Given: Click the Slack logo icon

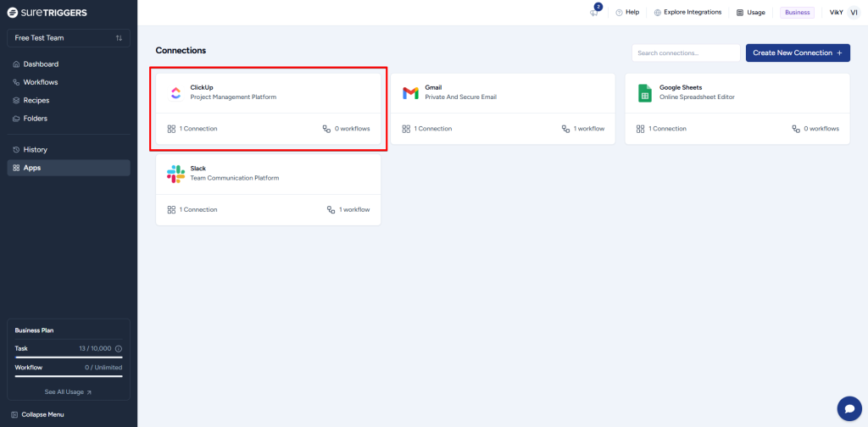Looking at the screenshot, I should coord(175,174).
